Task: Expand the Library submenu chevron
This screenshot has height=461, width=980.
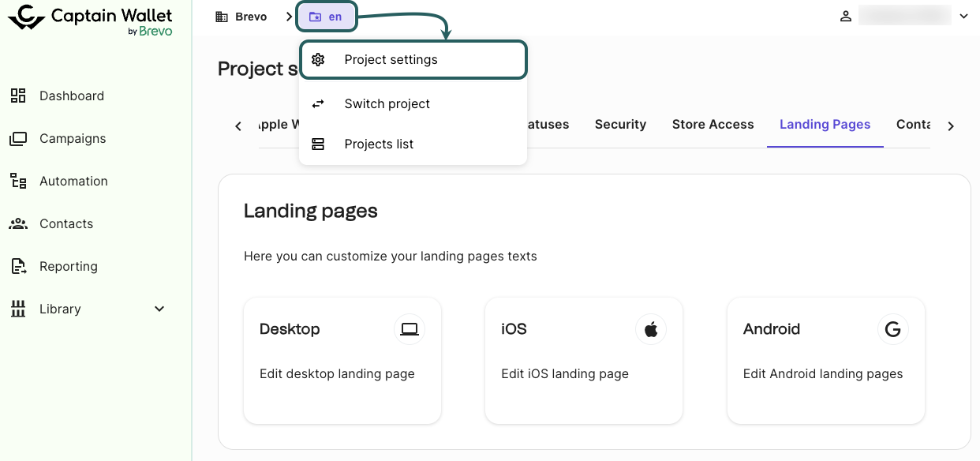Action: click(159, 309)
